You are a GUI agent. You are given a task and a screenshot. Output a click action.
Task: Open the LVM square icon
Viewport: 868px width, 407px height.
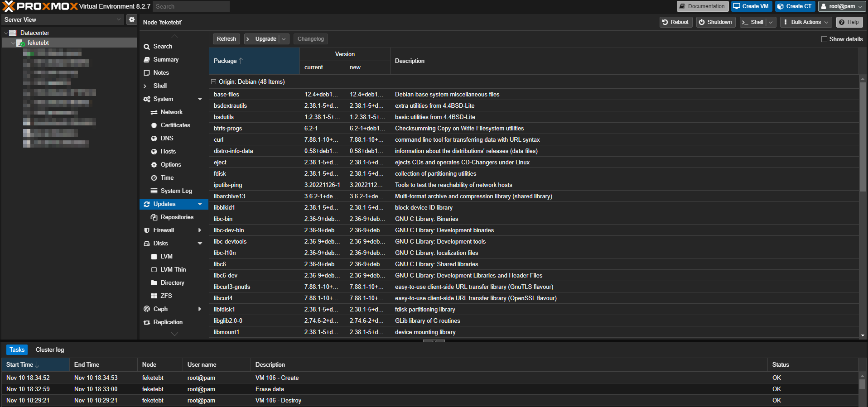[154, 257]
